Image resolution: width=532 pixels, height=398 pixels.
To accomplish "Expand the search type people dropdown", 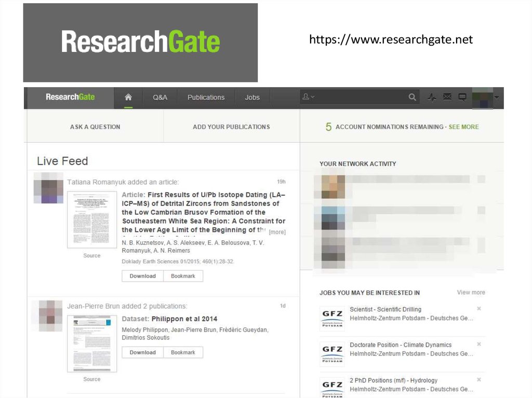I will 308,97.
